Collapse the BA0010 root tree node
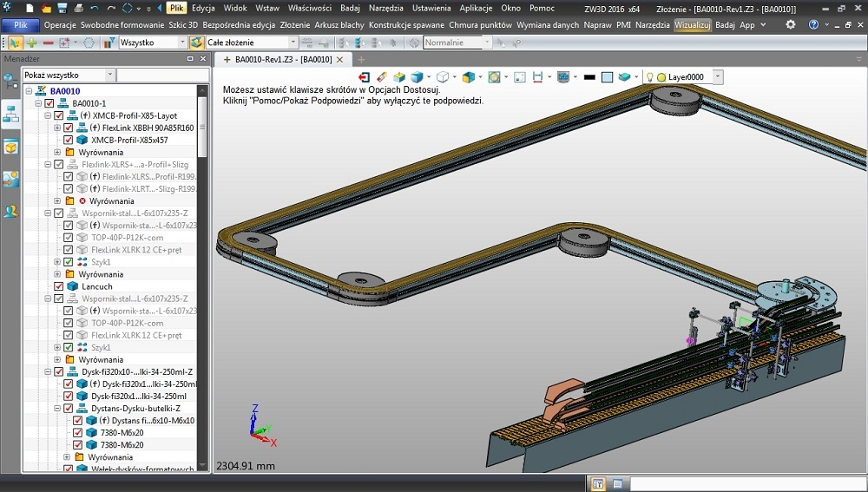This screenshot has width=868, height=492. point(29,91)
